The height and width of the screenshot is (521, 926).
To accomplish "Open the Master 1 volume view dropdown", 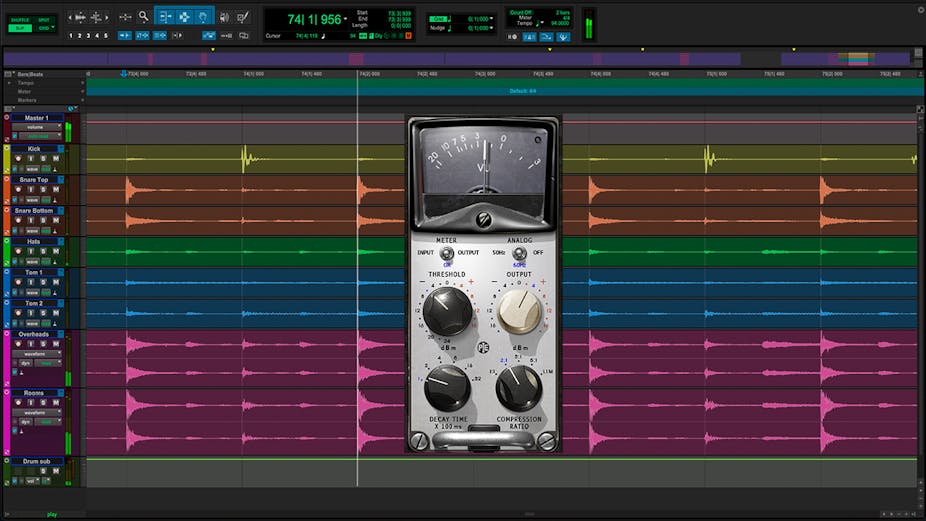I will (36, 127).
